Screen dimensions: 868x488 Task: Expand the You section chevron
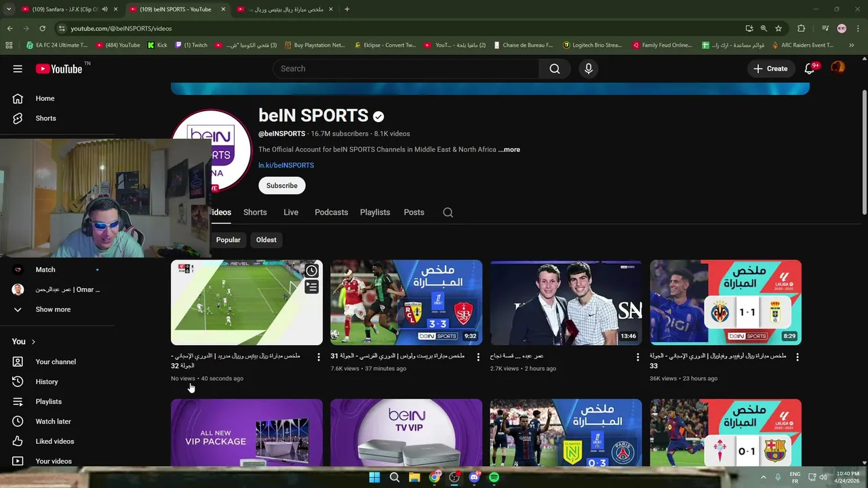[33, 342]
